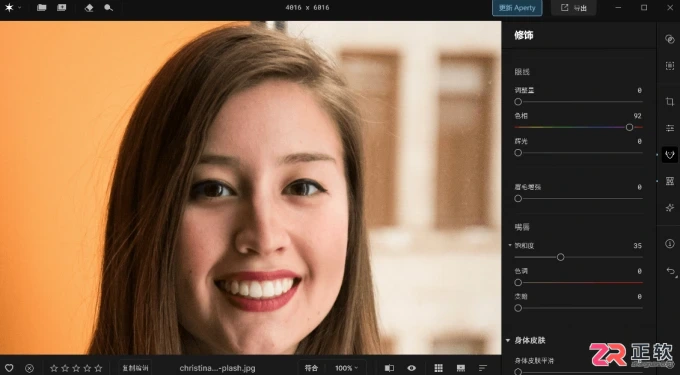Click the 修饰 panel title

tap(523, 35)
